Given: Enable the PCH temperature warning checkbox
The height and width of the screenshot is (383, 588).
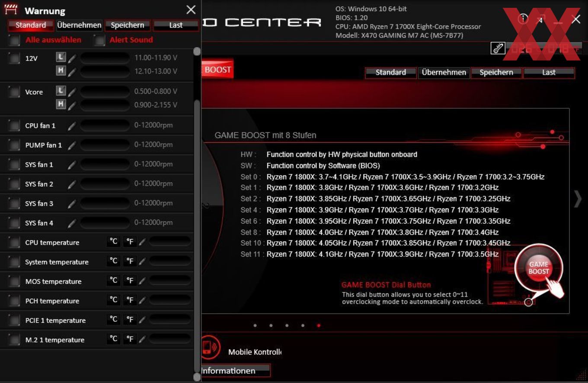Looking at the screenshot, I should [x=15, y=301].
